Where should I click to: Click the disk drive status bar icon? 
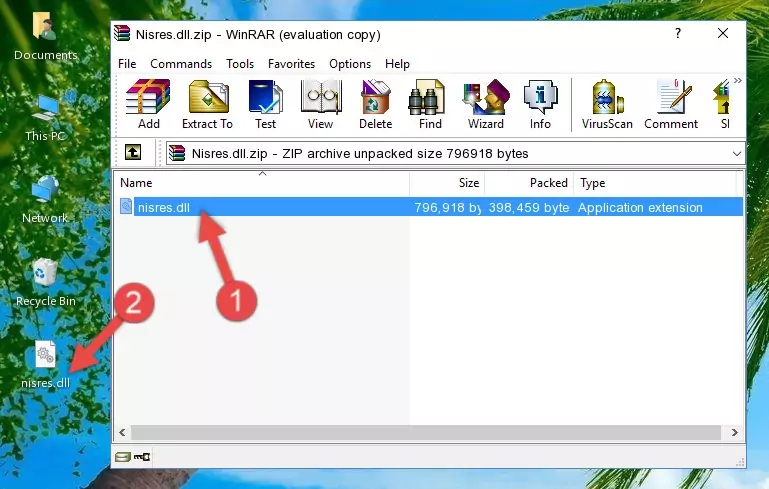click(x=122, y=457)
